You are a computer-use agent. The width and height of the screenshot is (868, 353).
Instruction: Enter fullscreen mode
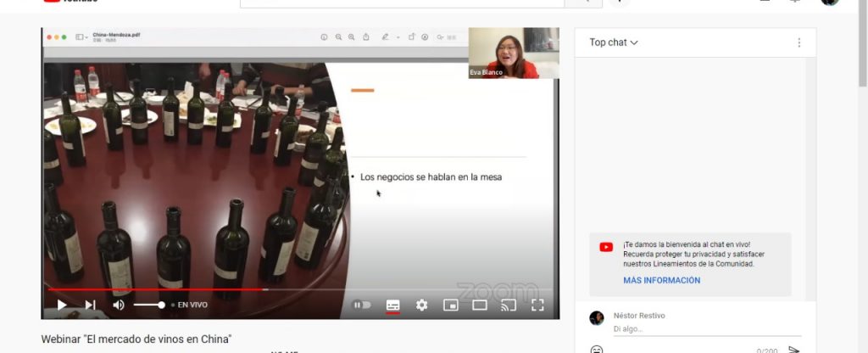pyautogui.click(x=537, y=305)
